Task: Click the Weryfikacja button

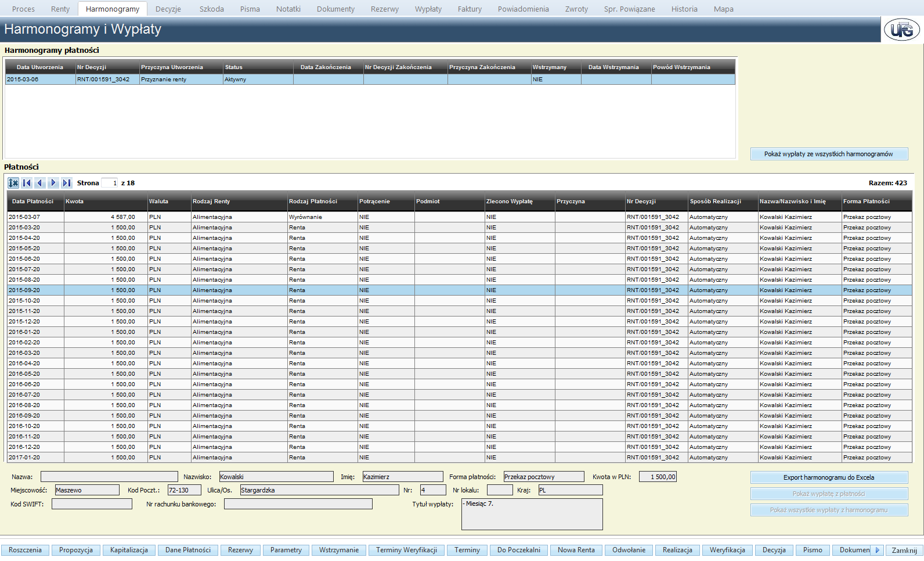Action: [727, 550]
